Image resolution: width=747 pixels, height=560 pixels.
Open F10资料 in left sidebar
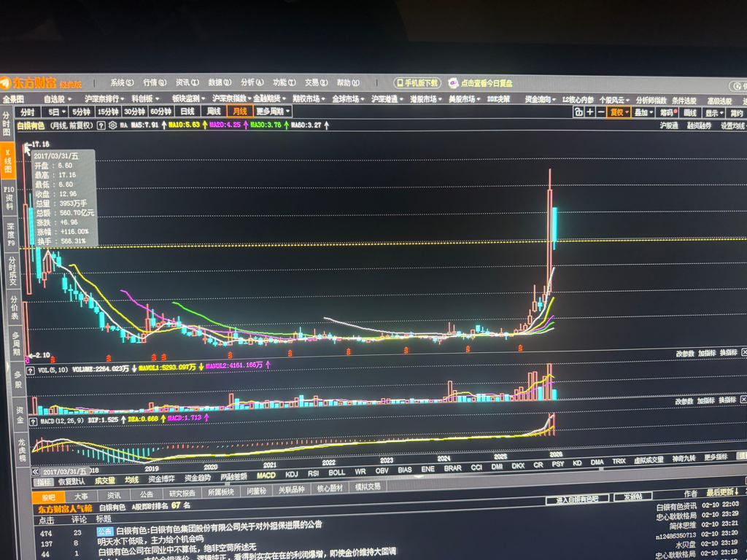pos(9,198)
